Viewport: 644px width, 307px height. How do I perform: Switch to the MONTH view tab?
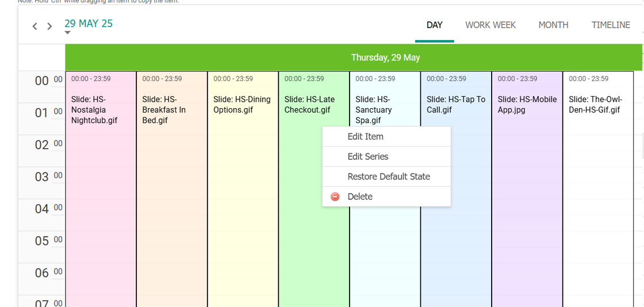[553, 25]
